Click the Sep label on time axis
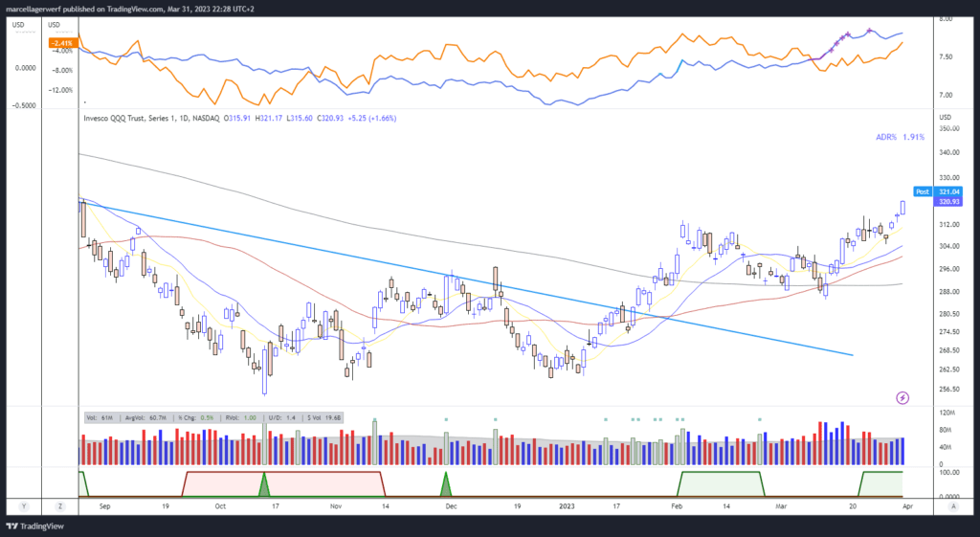The image size is (980, 537). (x=104, y=506)
